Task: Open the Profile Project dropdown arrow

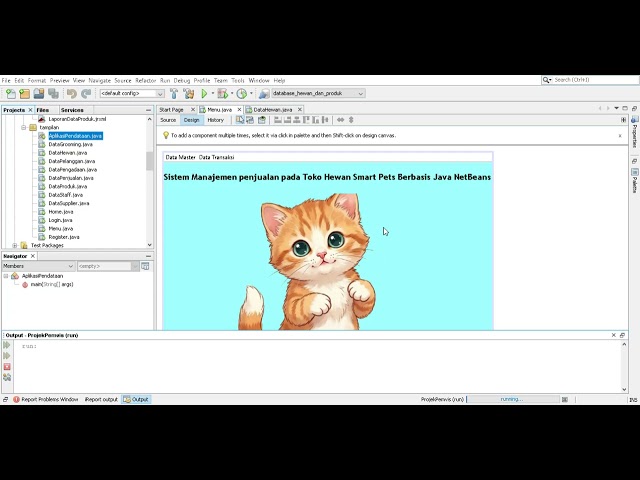Action: pos(251,93)
